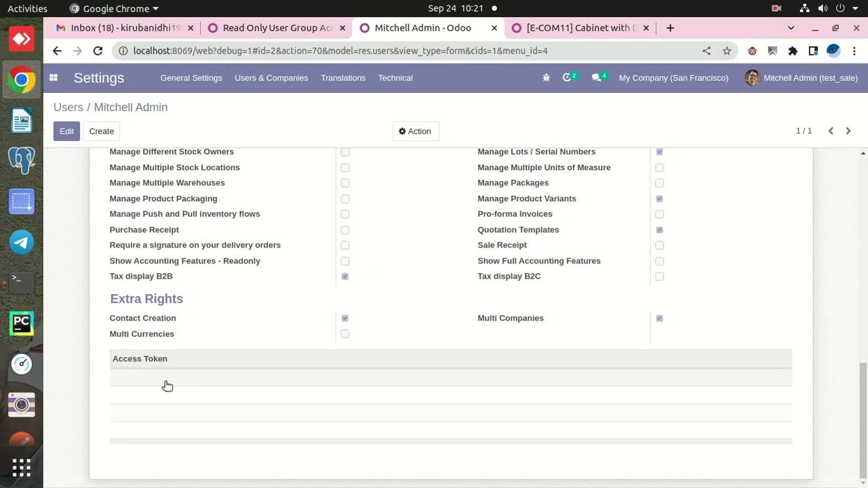
Task: Toggle Manage Product Variants checkbox
Action: click(x=659, y=199)
